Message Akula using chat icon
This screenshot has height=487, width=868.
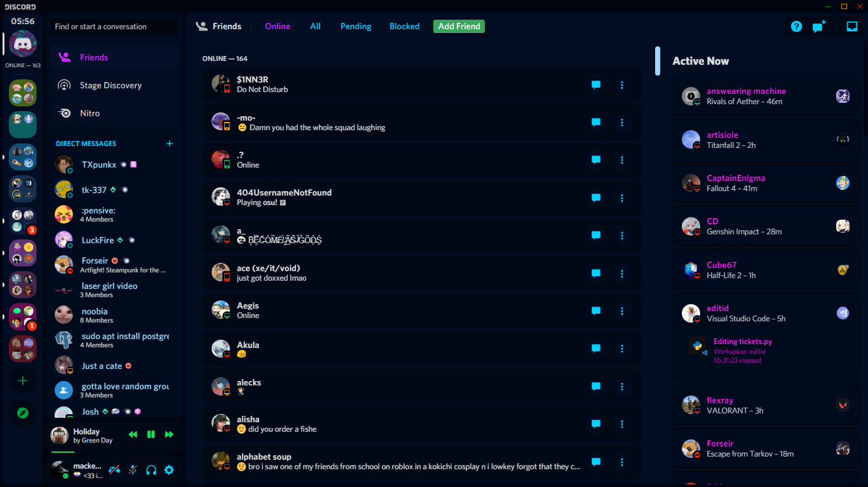pyautogui.click(x=596, y=349)
